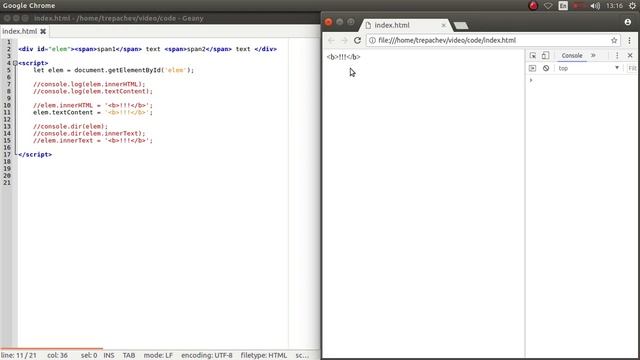Click the <b>!!!</b> text on the page
Screen dimensions: 640x360
click(343, 57)
